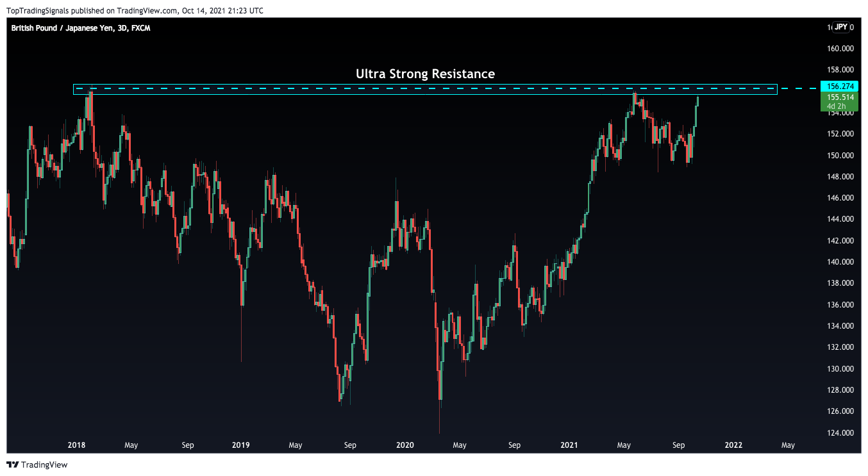Click the May label between 2021 and 2022
Screen dimensions: 868x476
[624, 445]
